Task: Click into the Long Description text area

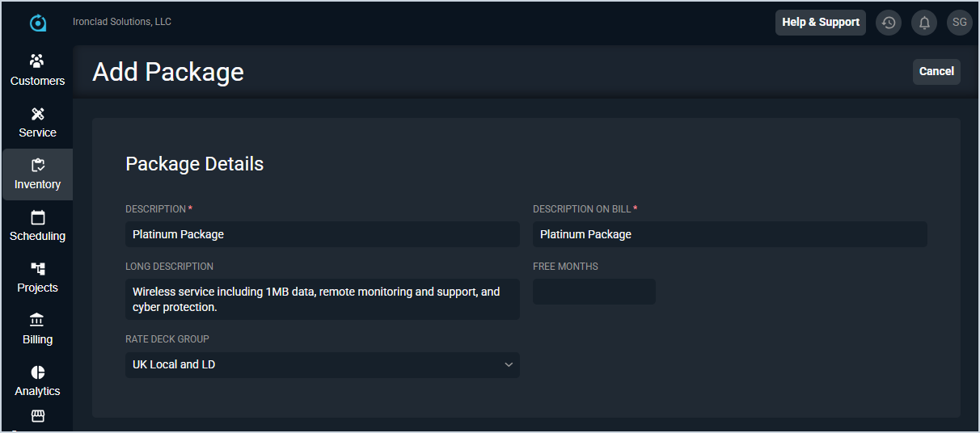Action: (323, 299)
